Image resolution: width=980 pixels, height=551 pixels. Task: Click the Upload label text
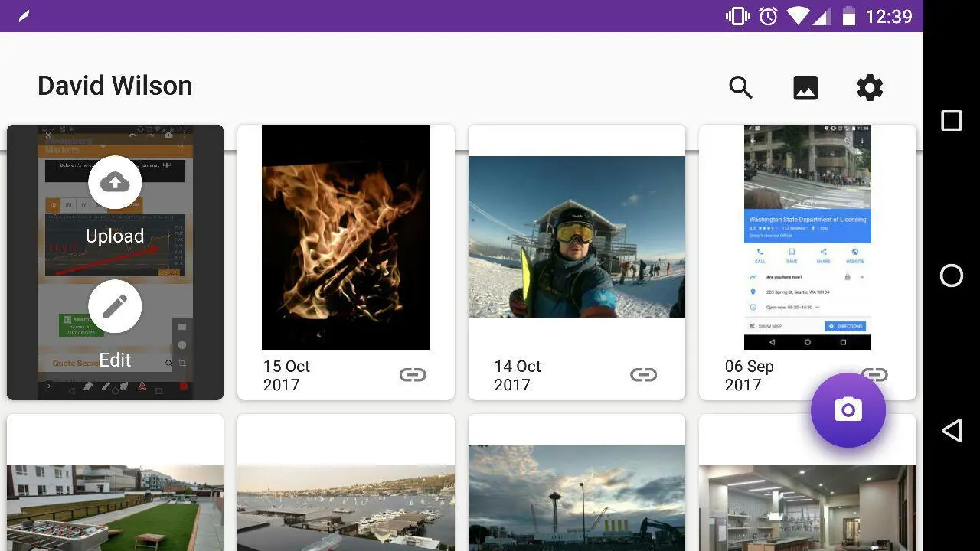tap(115, 236)
